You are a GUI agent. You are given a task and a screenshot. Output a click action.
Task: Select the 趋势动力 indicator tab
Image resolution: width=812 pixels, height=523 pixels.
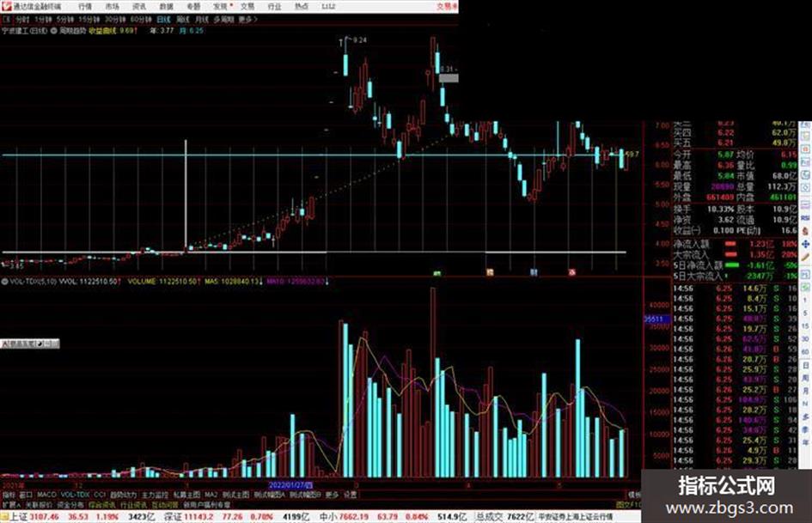pos(123,495)
